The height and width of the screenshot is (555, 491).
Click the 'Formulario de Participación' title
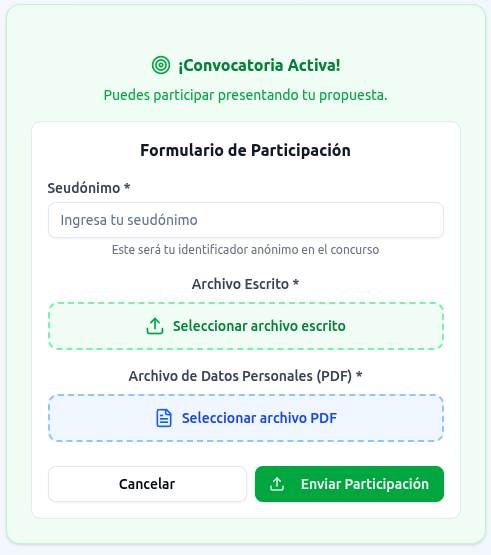pos(246,150)
